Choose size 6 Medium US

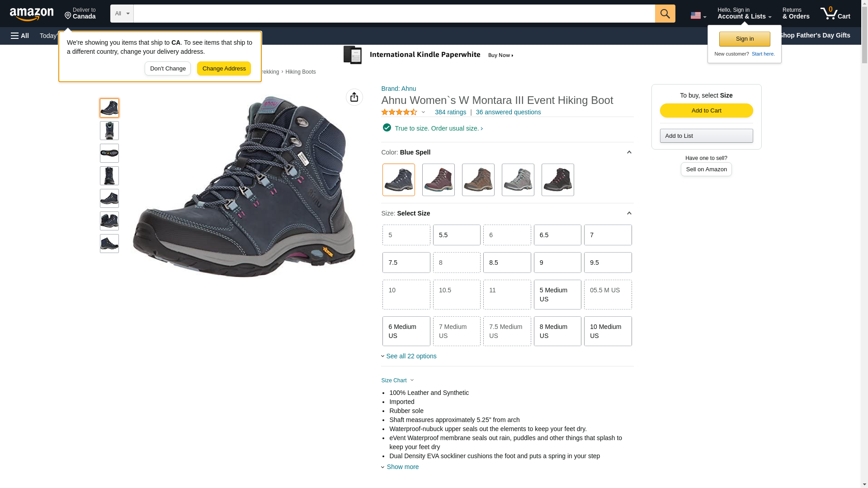[x=406, y=331]
